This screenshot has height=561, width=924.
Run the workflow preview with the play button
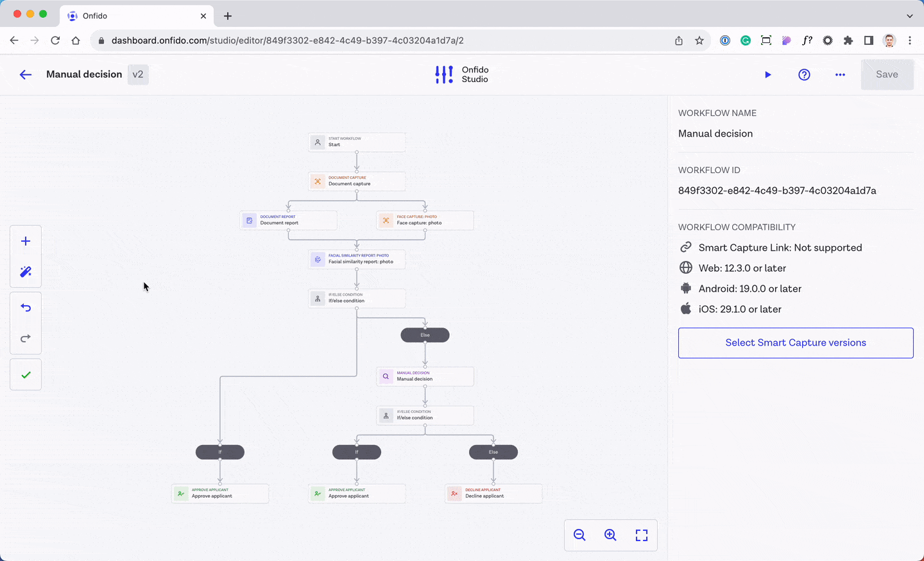767,74
